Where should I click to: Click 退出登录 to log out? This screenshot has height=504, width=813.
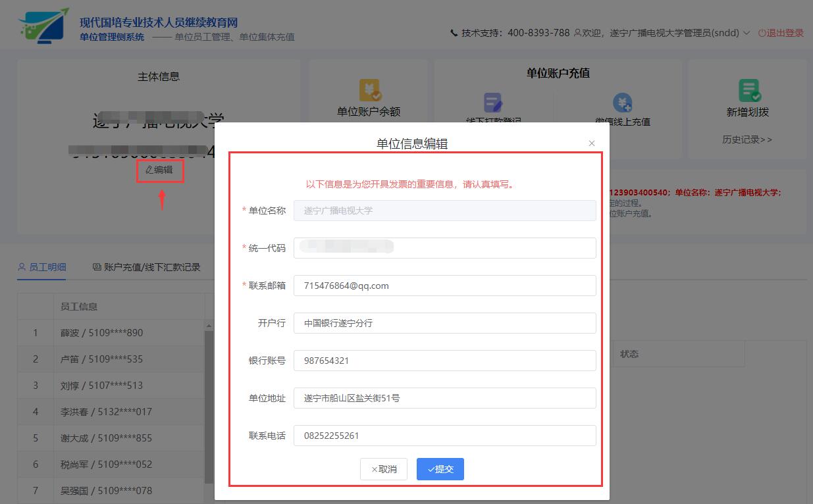[x=781, y=33]
